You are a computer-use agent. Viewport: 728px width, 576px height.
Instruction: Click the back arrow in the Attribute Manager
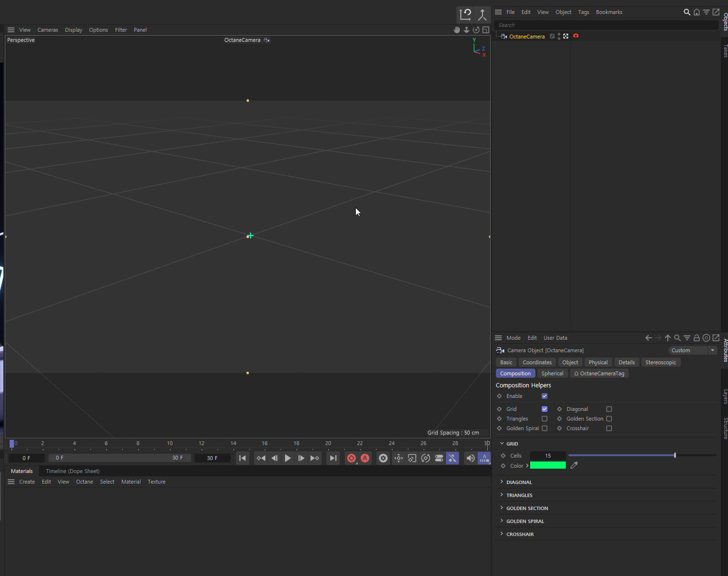coord(649,338)
